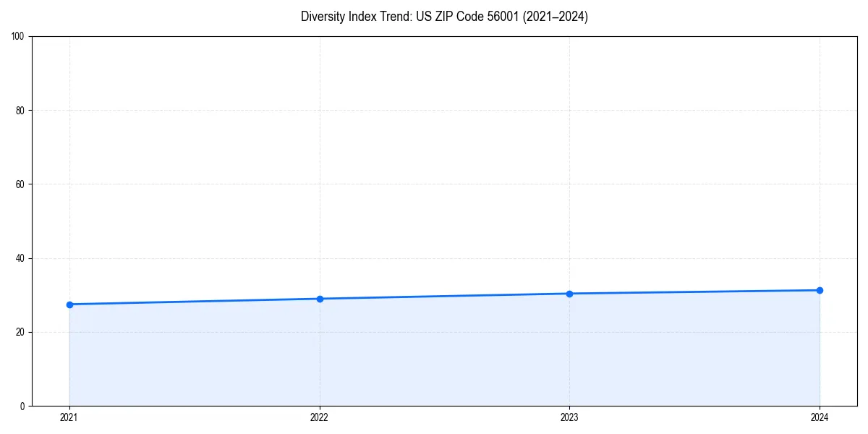868x434 pixels.
Task: Click the 2022 data point marker
Action: (x=319, y=297)
